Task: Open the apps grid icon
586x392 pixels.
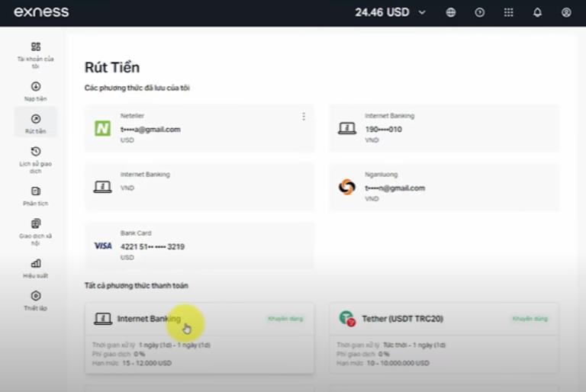Action: click(x=509, y=13)
